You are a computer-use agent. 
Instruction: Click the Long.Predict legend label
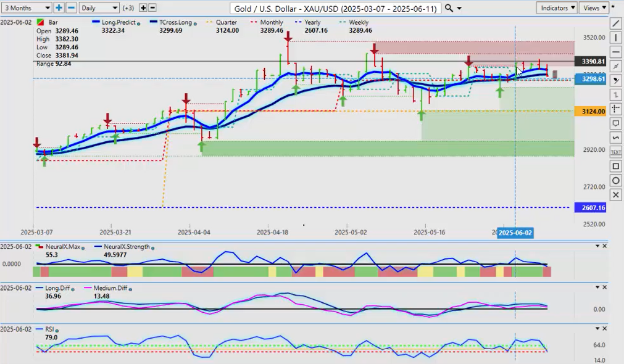tap(119, 22)
